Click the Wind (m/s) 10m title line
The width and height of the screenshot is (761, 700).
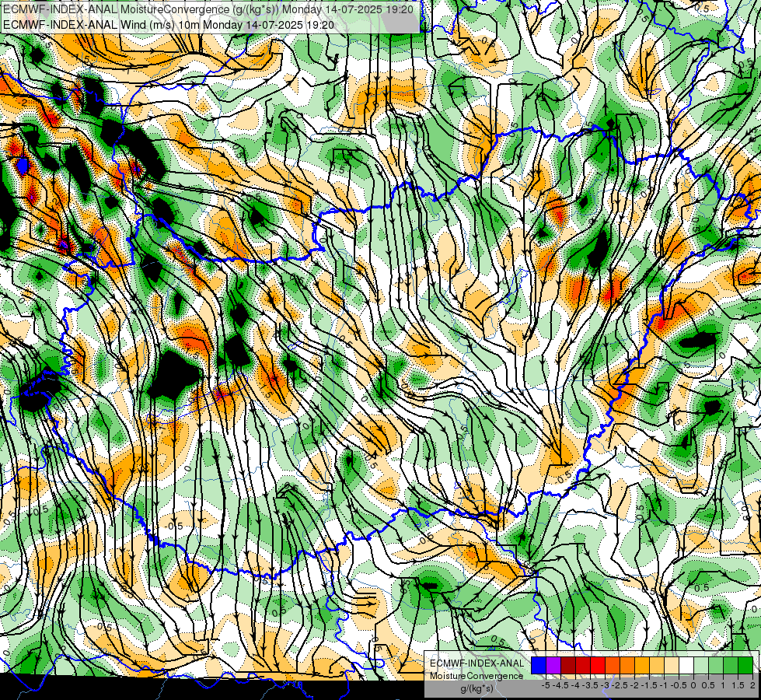(x=169, y=25)
